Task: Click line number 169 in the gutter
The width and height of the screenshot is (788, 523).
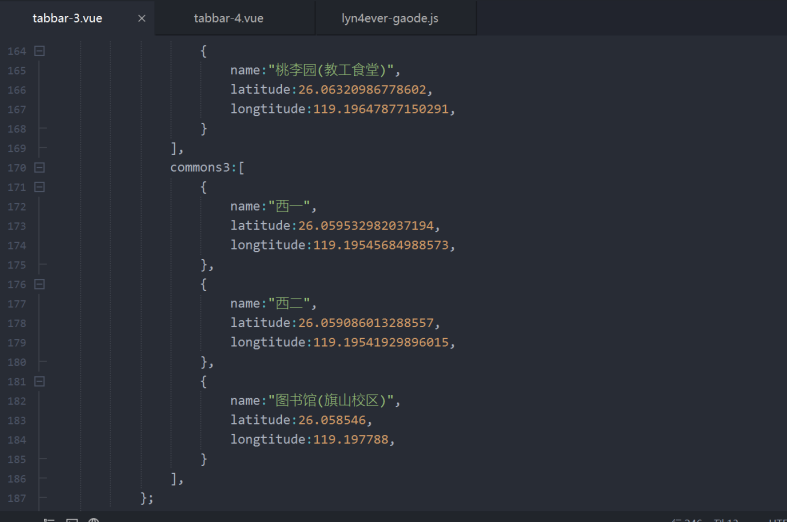Action: click(x=17, y=148)
